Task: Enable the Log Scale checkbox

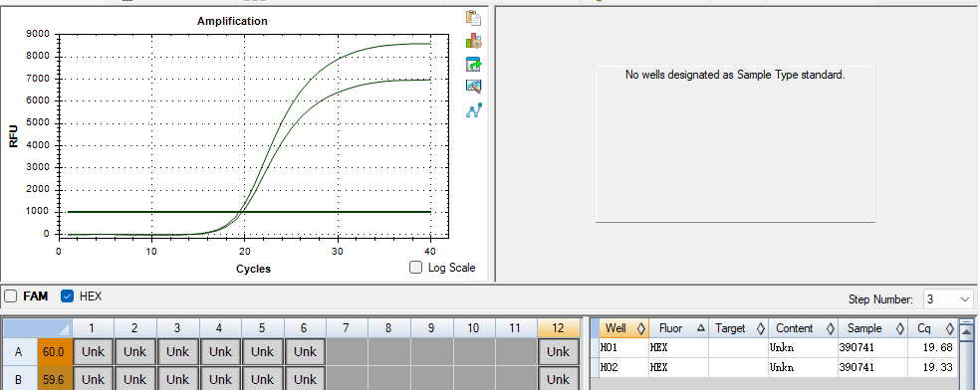Action: [x=415, y=268]
